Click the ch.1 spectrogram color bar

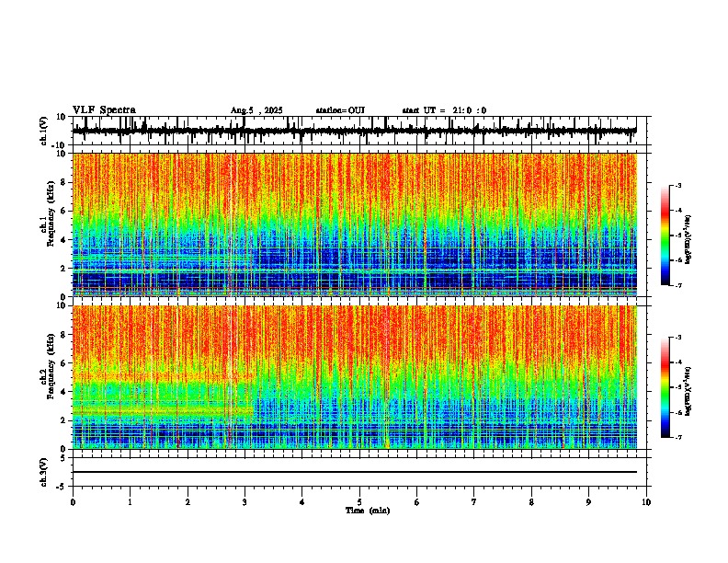(665, 236)
